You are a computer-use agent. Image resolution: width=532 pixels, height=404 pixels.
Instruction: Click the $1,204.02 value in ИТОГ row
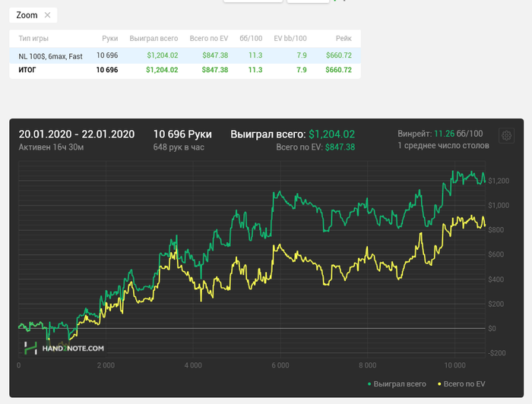coord(162,70)
